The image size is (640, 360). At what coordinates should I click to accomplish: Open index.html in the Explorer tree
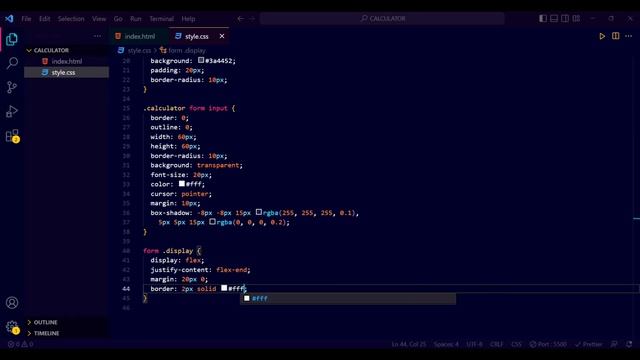[67, 61]
